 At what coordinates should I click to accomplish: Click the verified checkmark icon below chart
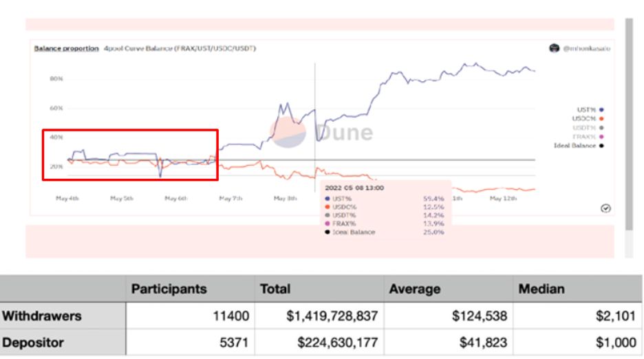(606, 208)
